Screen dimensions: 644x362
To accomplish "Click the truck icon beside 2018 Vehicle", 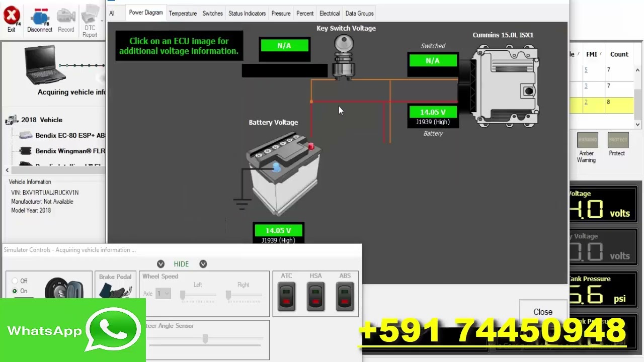I will click(x=12, y=120).
